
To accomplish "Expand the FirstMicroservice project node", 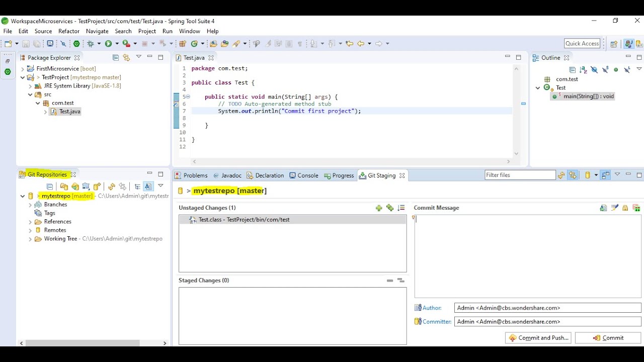I will tap(23, 69).
